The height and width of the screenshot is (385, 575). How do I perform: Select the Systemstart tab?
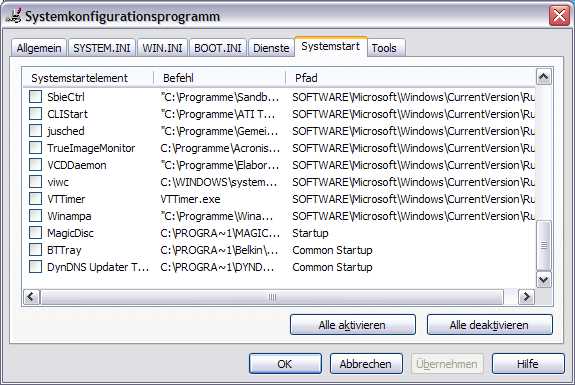[x=330, y=47]
